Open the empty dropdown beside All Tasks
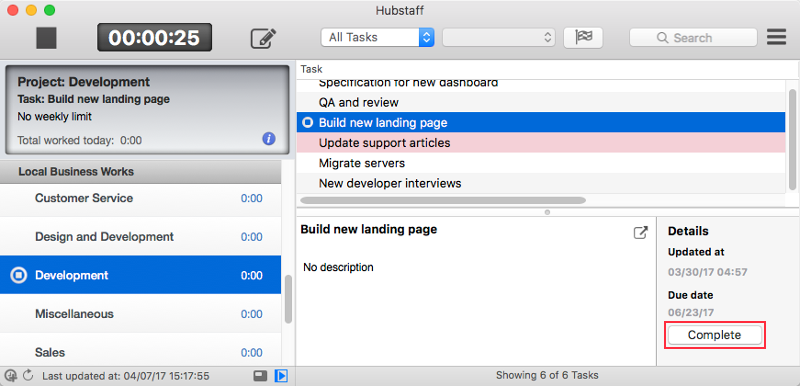Screen dimensions: 800x386 coord(498,37)
